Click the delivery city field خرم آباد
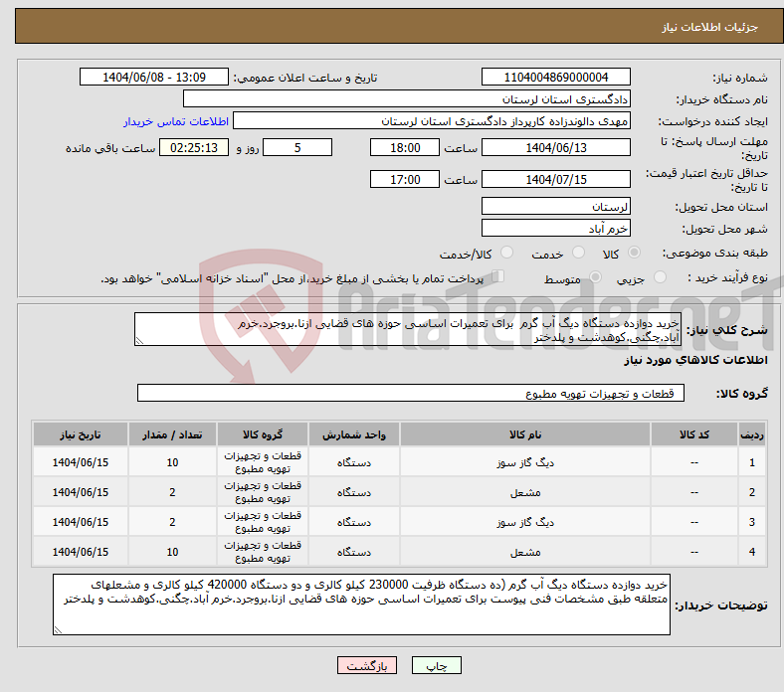The height and width of the screenshot is (692, 784). tap(556, 230)
